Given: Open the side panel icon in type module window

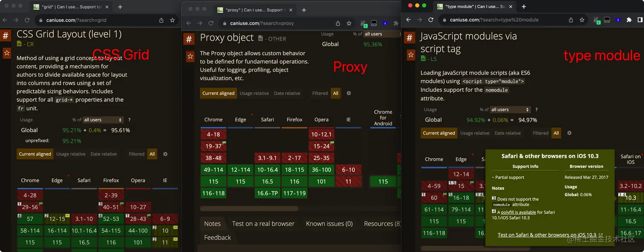Looking at the screenshot, I should coord(640,20).
